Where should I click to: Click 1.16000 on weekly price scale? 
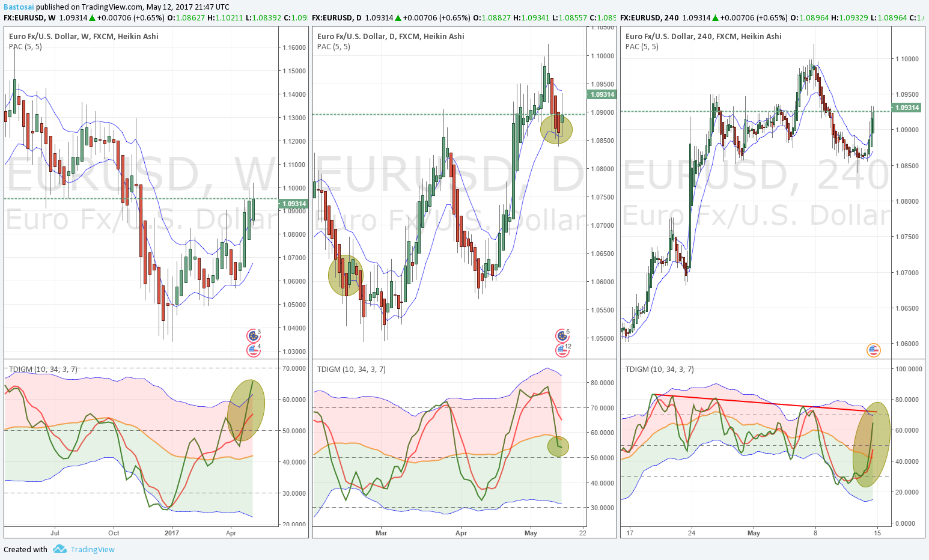(294, 47)
